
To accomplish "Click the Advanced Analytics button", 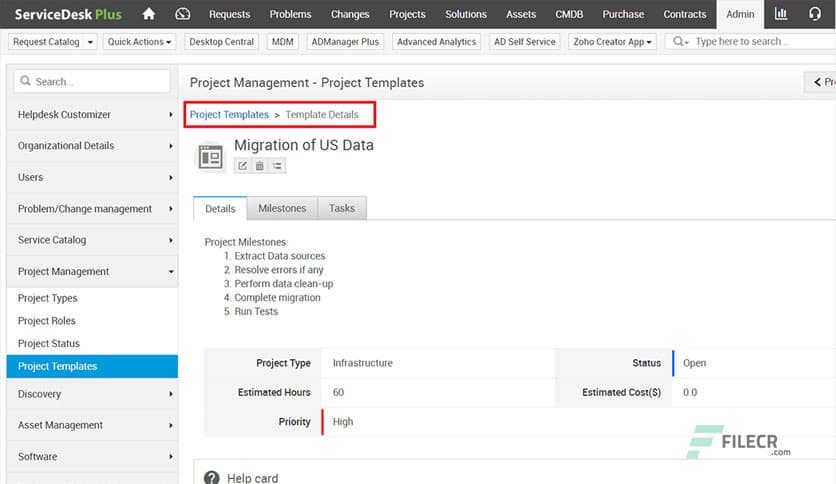I will tap(436, 42).
